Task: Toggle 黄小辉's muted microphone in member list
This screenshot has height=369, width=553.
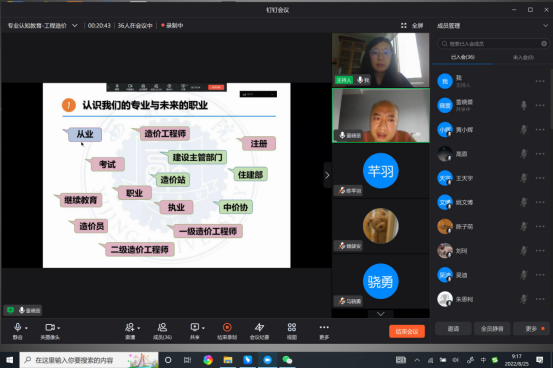Action: (524, 130)
